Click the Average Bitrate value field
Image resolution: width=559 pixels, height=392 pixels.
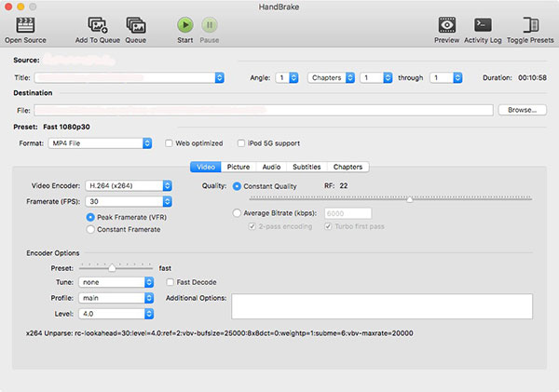pos(348,213)
